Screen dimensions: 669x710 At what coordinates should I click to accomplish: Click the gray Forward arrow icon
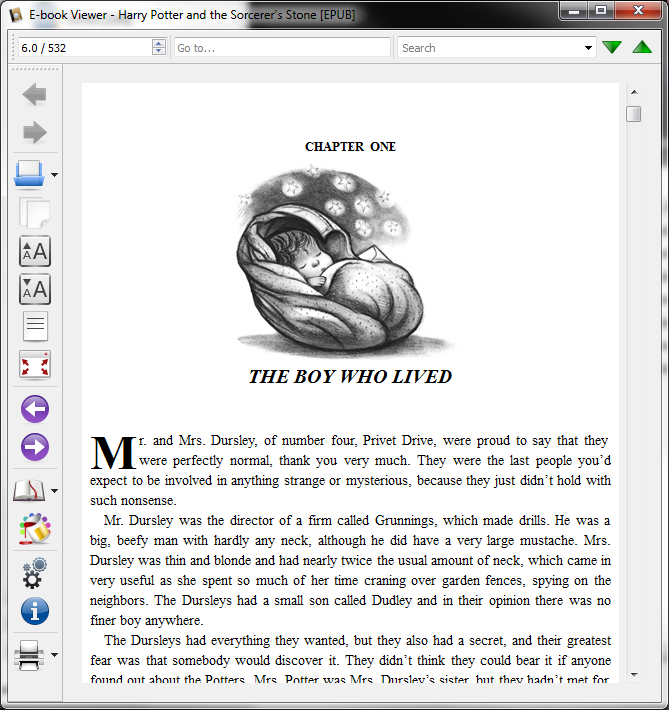[x=34, y=133]
